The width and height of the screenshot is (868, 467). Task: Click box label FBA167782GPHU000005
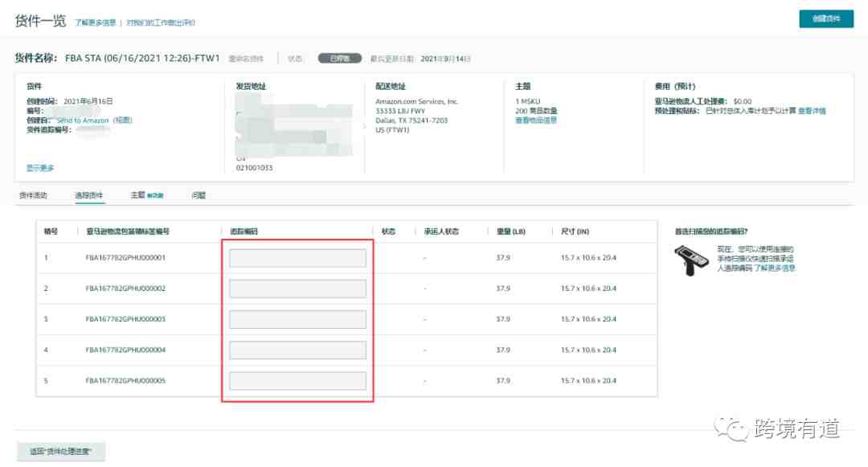pyautogui.click(x=125, y=381)
